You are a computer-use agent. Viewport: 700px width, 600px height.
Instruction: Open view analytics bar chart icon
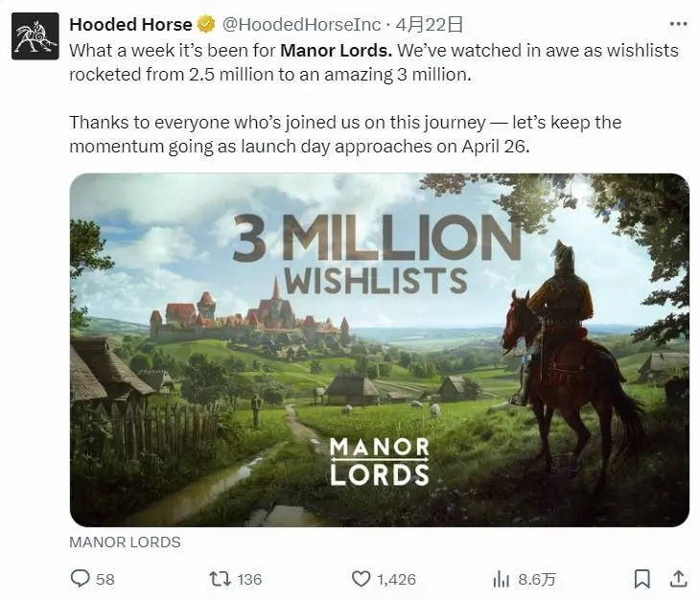click(501, 578)
